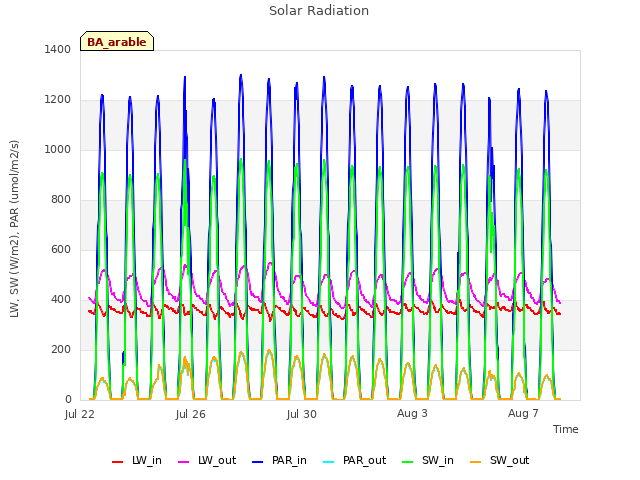Click the 200 y-axis tick label
640x480 pixels.
coord(61,349)
